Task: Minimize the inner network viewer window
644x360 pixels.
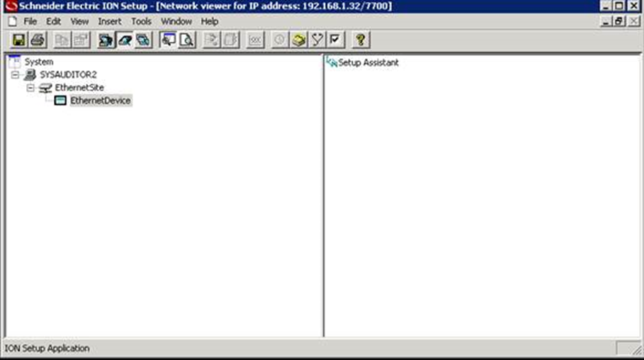Action: pyautogui.click(x=606, y=21)
